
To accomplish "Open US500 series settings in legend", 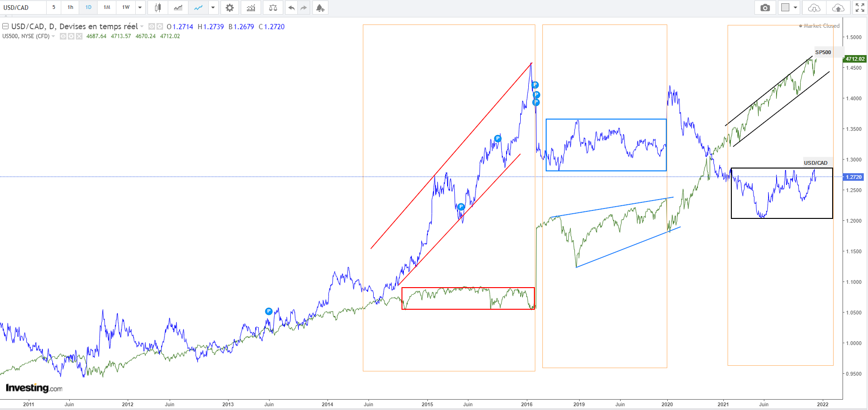I will pyautogui.click(x=71, y=36).
